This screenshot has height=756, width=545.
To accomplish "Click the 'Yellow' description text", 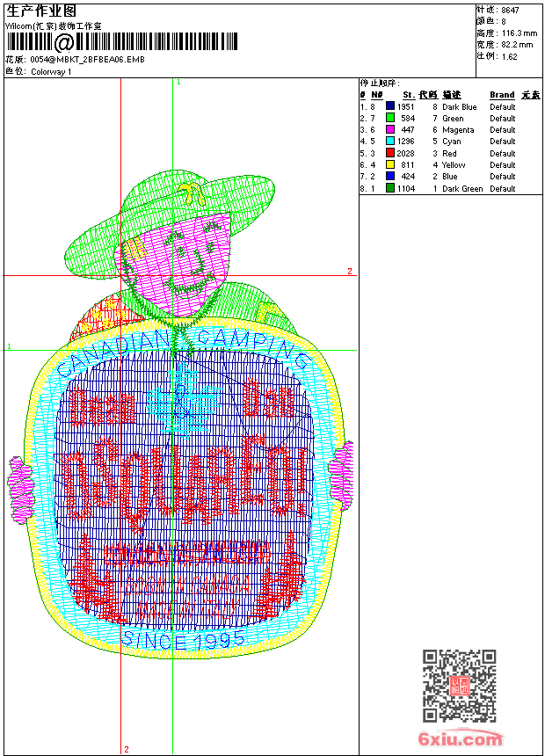I will (454, 165).
